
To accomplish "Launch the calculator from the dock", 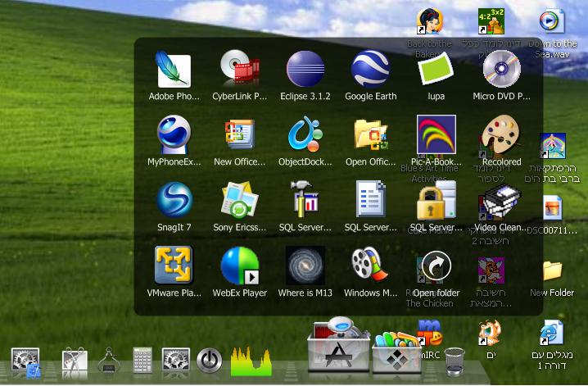I will click(142, 360).
